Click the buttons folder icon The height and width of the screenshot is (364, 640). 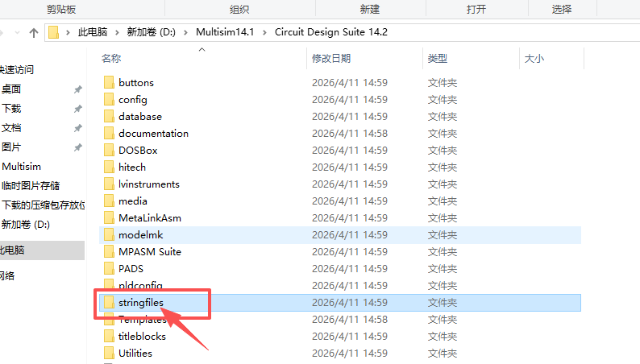pyautogui.click(x=109, y=82)
